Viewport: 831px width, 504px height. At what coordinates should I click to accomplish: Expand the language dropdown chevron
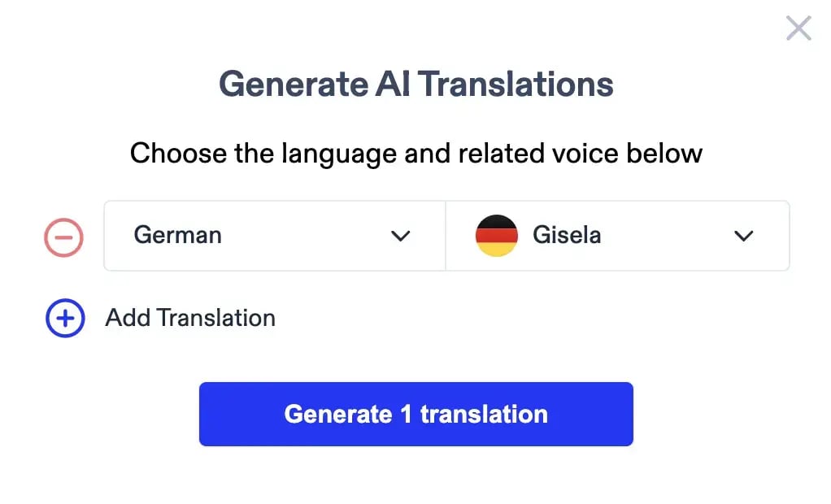(400, 237)
